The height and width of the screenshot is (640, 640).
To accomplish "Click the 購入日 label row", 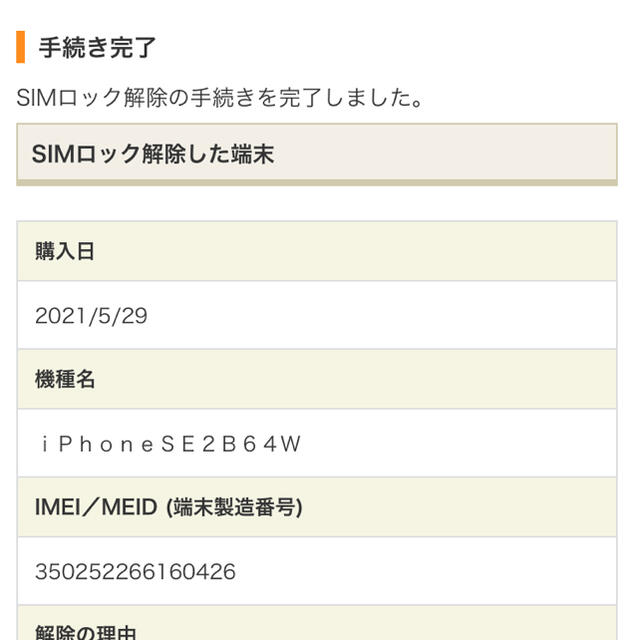I will [317, 251].
